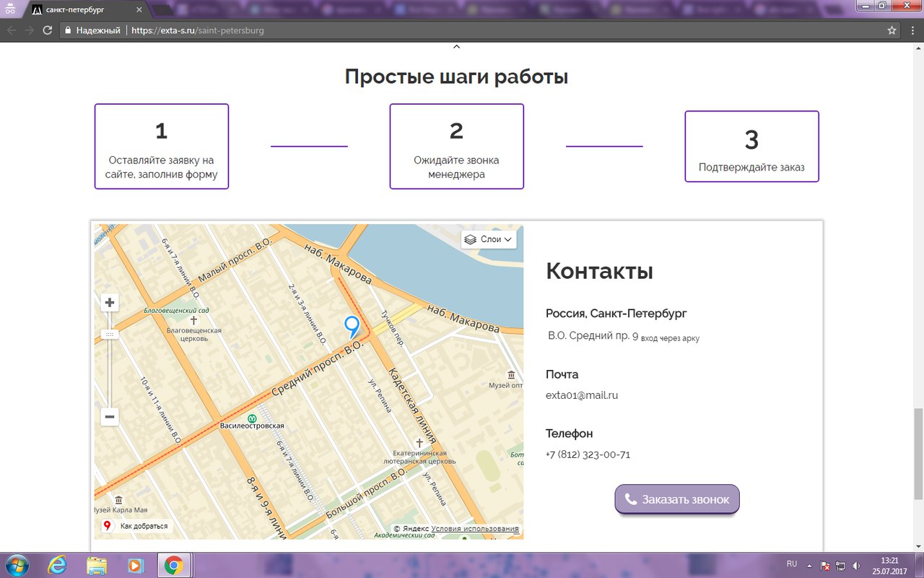Open the Windows Start menu
The width and height of the screenshot is (924, 578).
pos(16,565)
